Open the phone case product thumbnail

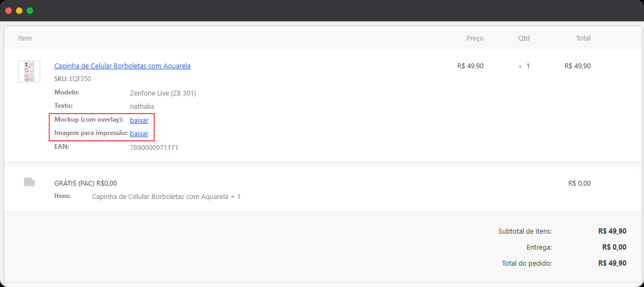pyautogui.click(x=29, y=71)
